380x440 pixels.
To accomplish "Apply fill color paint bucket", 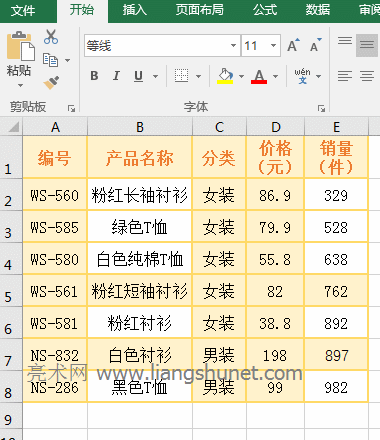I will (x=225, y=76).
